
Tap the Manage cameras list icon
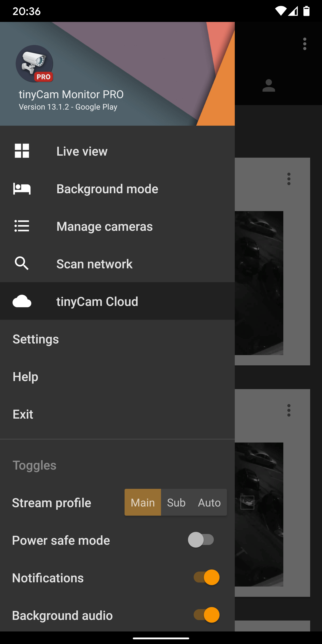click(x=22, y=226)
